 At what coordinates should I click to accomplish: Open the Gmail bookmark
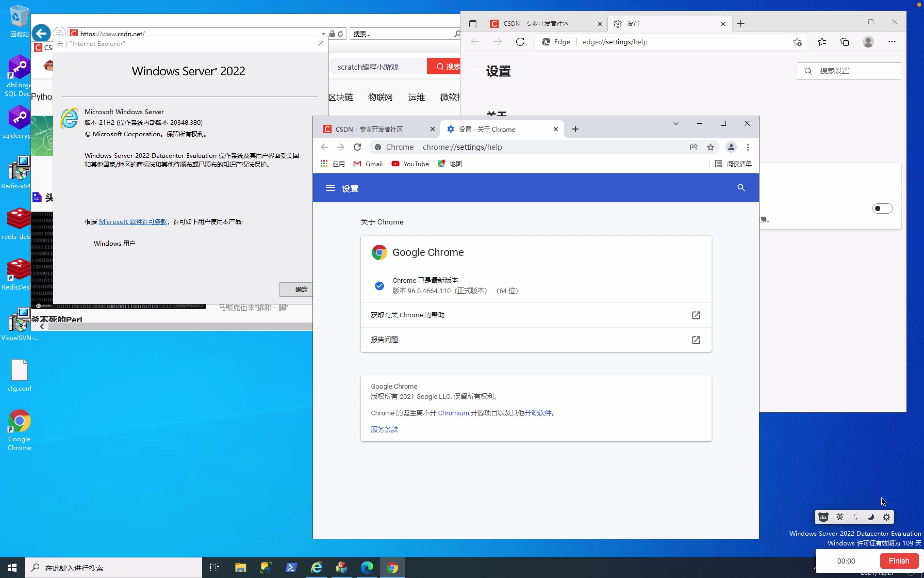368,164
